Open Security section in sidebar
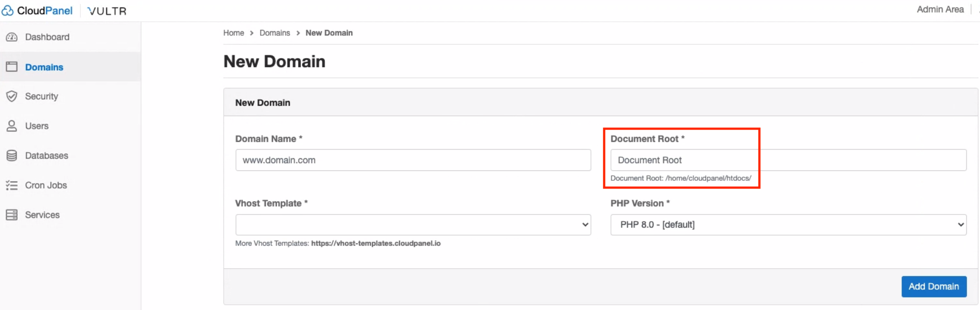The image size is (980, 310). pos(41,96)
